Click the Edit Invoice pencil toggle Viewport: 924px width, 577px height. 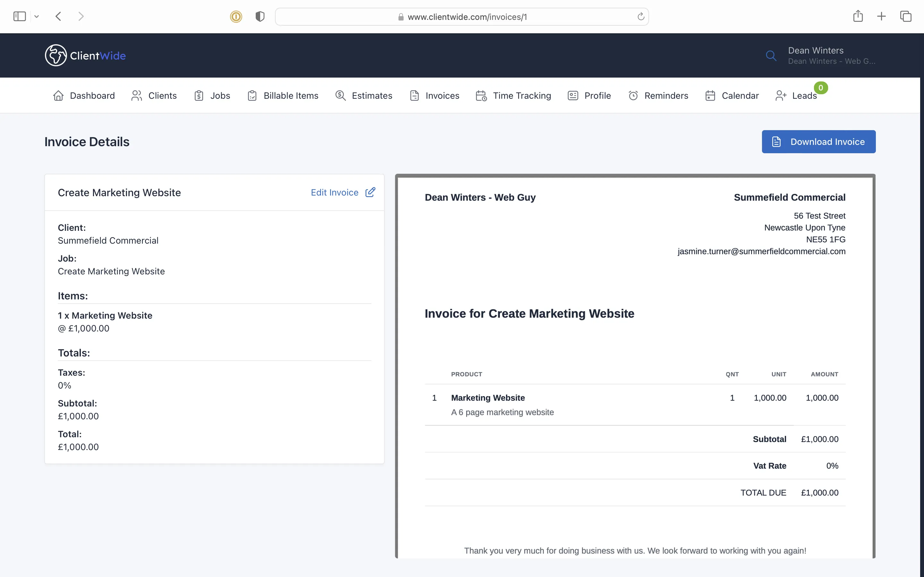pyautogui.click(x=371, y=192)
